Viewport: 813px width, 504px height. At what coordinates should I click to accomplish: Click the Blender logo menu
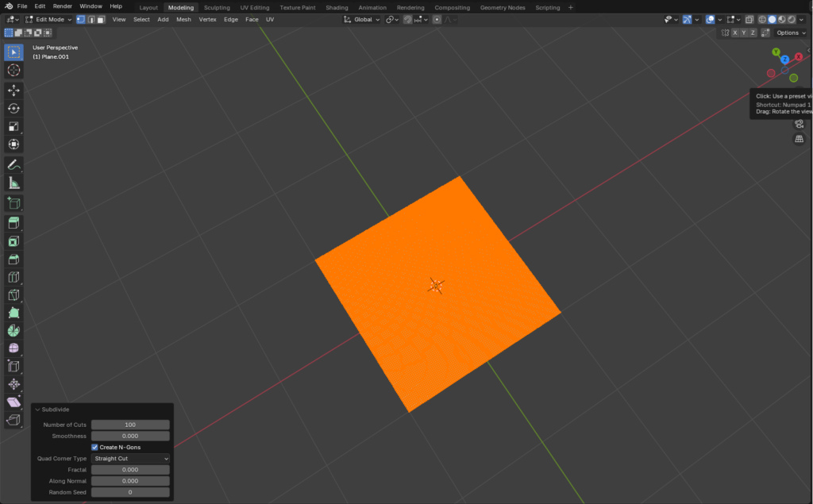(x=9, y=6)
